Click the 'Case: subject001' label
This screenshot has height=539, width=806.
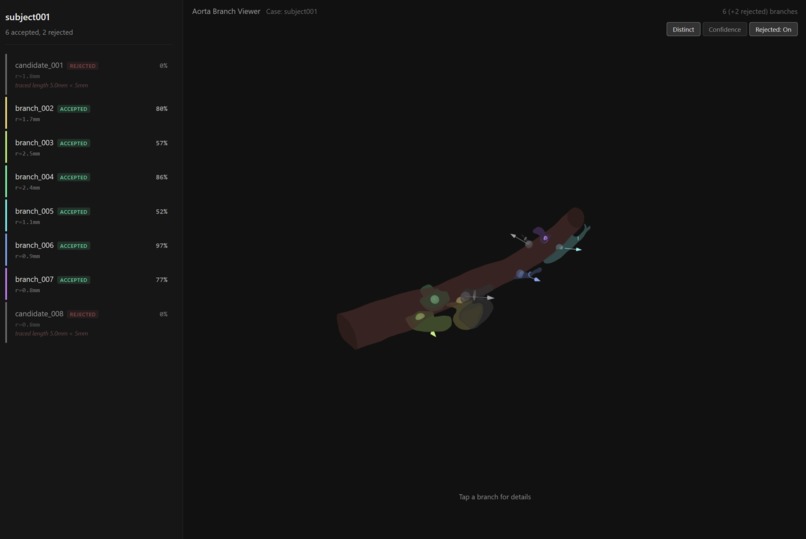pyautogui.click(x=291, y=11)
